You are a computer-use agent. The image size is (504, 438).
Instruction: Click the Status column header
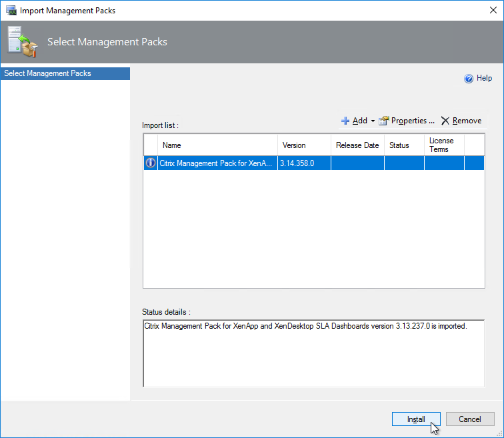[x=404, y=145]
